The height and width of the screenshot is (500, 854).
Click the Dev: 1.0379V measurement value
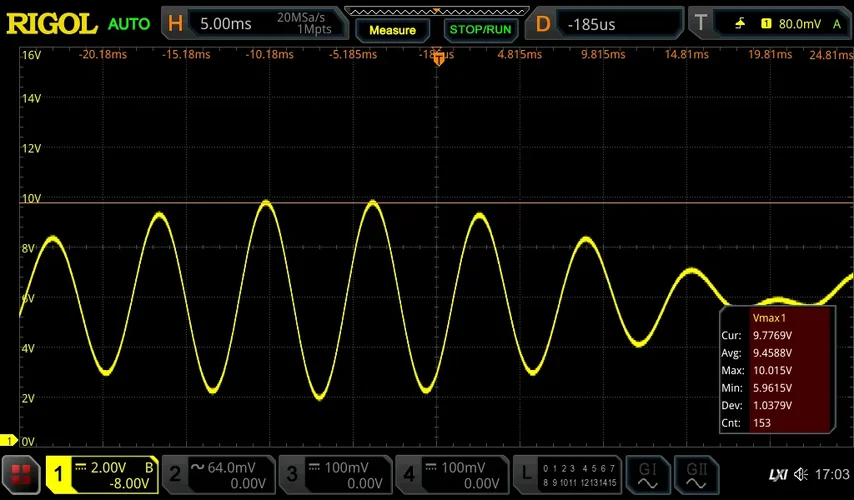(772, 405)
